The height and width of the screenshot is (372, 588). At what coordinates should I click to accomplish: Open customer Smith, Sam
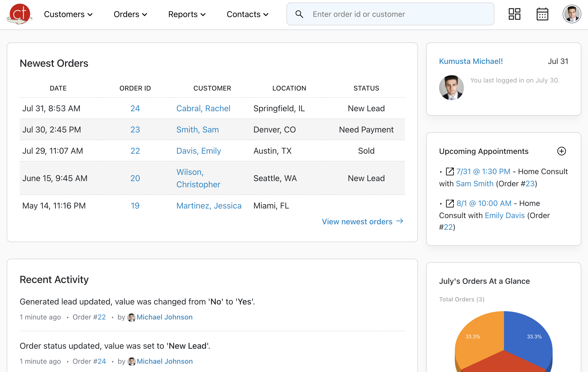coord(198,130)
